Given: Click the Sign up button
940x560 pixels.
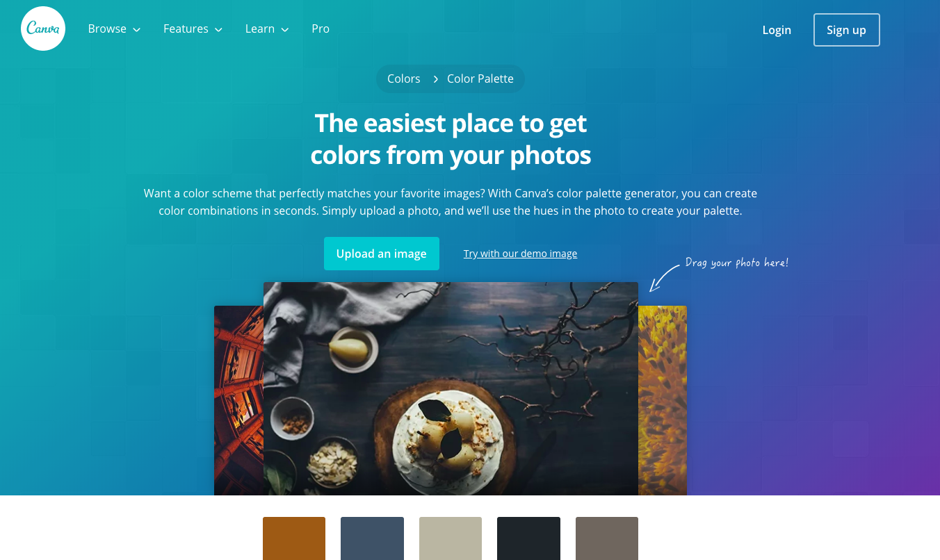Looking at the screenshot, I should (846, 30).
